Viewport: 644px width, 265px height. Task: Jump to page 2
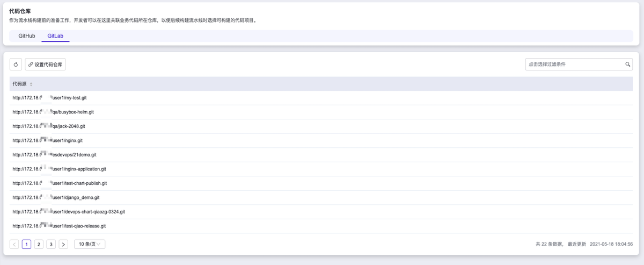click(x=39, y=245)
